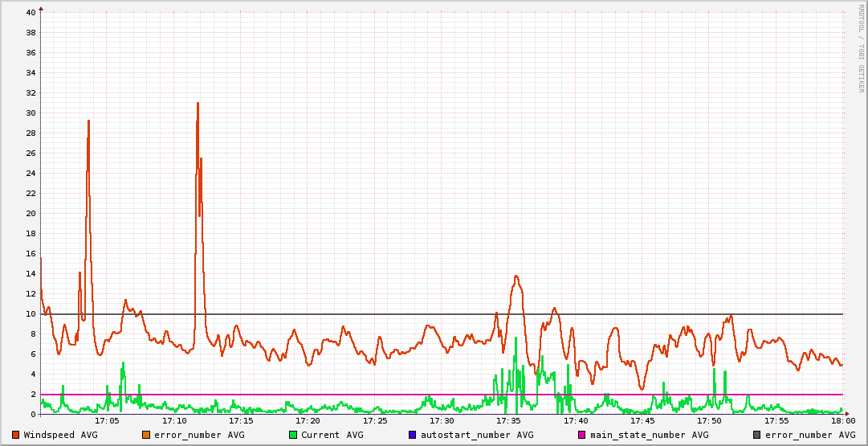Click the 17:45 time axis label
The width and height of the screenshot is (868, 446).
coord(642,421)
